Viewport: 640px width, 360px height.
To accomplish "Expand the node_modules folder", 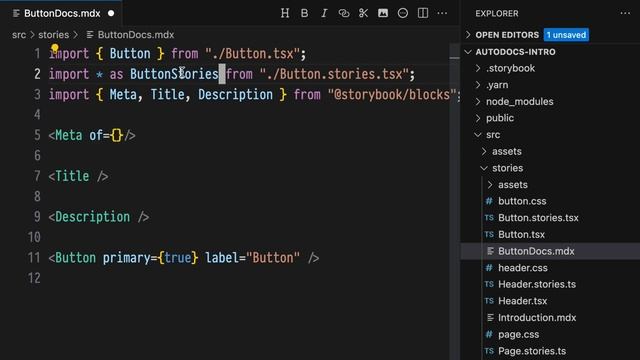I will (519, 101).
